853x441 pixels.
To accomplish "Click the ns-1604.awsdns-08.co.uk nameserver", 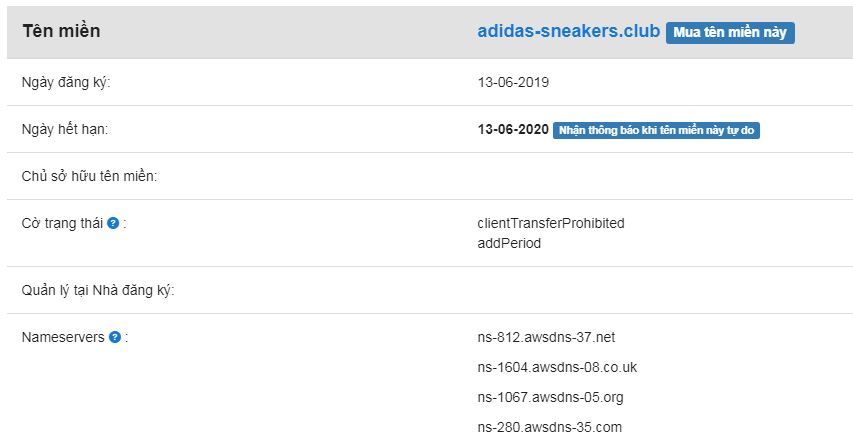I will pos(557,367).
